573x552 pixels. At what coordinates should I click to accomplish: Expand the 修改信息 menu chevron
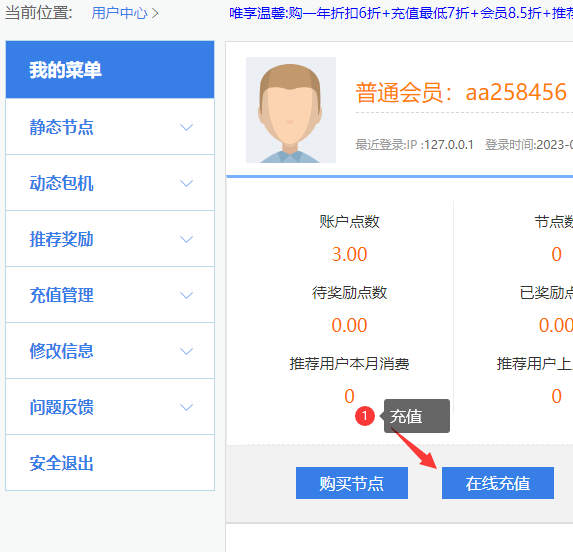(x=186, y=351)
